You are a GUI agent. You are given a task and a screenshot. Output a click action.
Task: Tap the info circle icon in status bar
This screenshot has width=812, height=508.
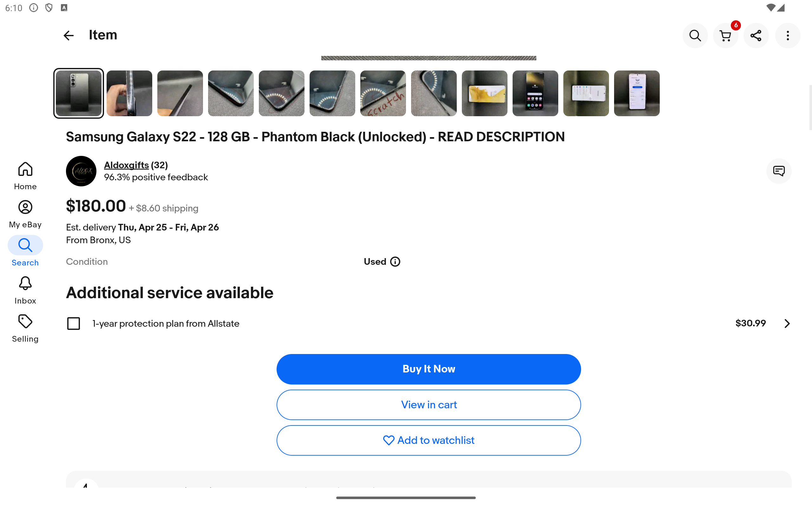point(34,8)
